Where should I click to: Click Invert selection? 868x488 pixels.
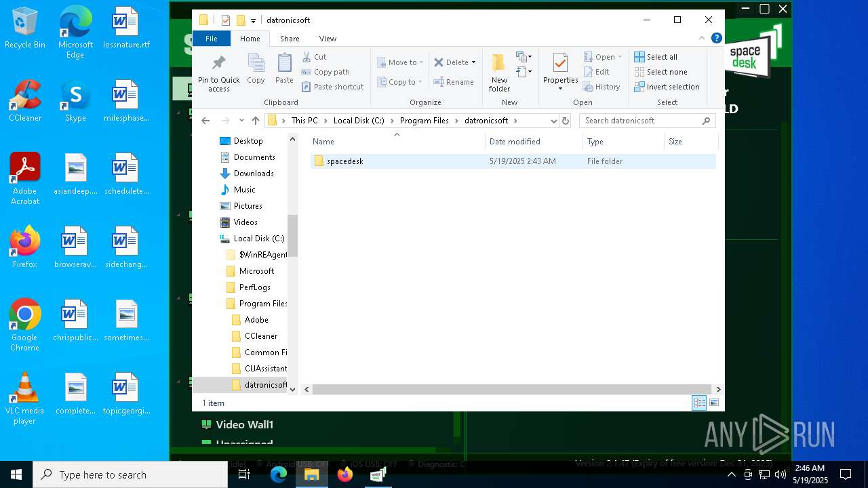click(x=667, y=87)
